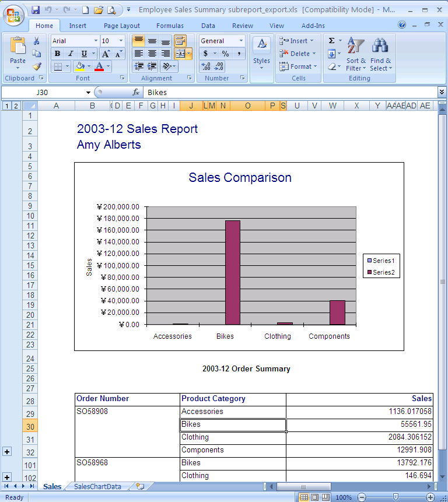Open a file from Quick Access toolbar
This screenshot has height=502, width=448.
click(x=99, y=10)
